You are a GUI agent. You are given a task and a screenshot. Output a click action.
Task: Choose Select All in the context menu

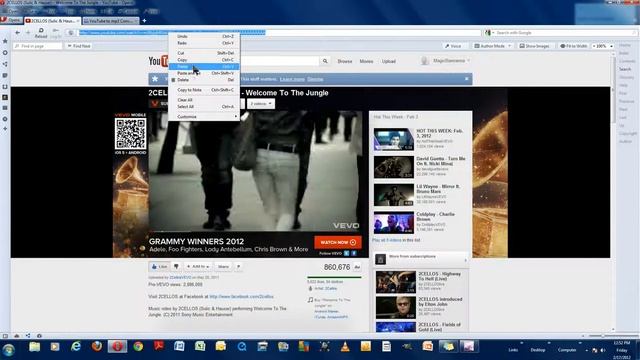click(x=204, y=107)
